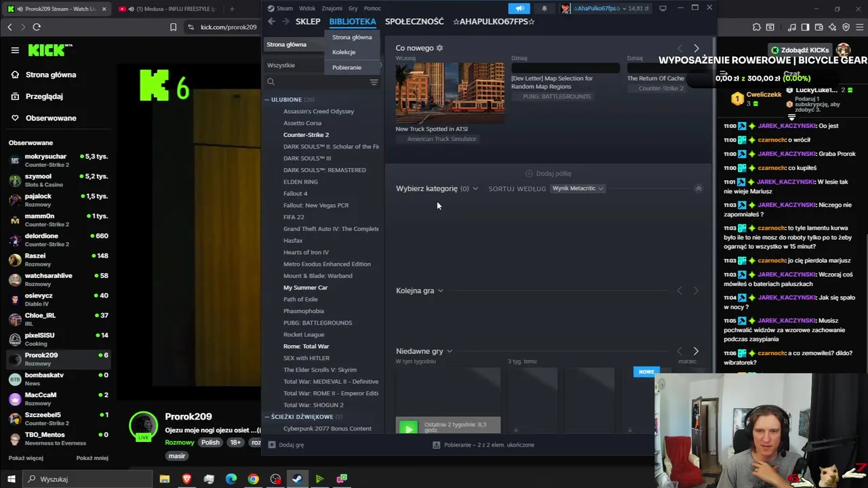
Task: Expand the Kolejna gra shelf dropdown
Action: coord(419,291)
